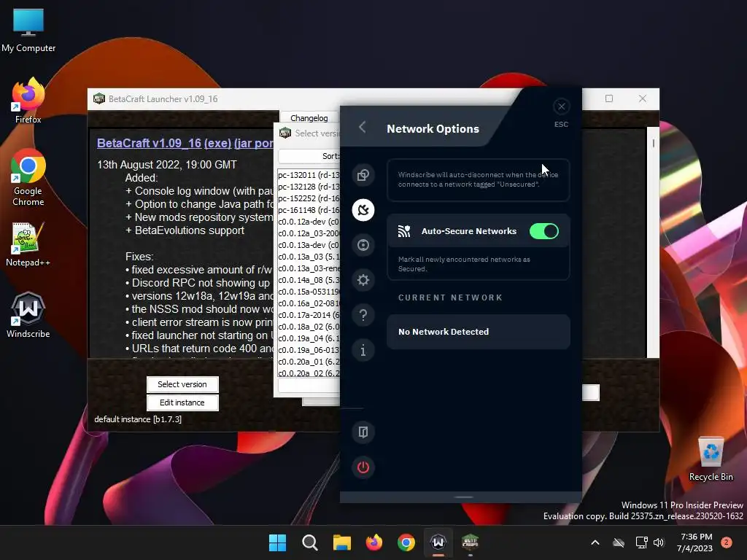Click the volume speaker tray icon
The width and height of the screenshot is (747, 560).
659,542
